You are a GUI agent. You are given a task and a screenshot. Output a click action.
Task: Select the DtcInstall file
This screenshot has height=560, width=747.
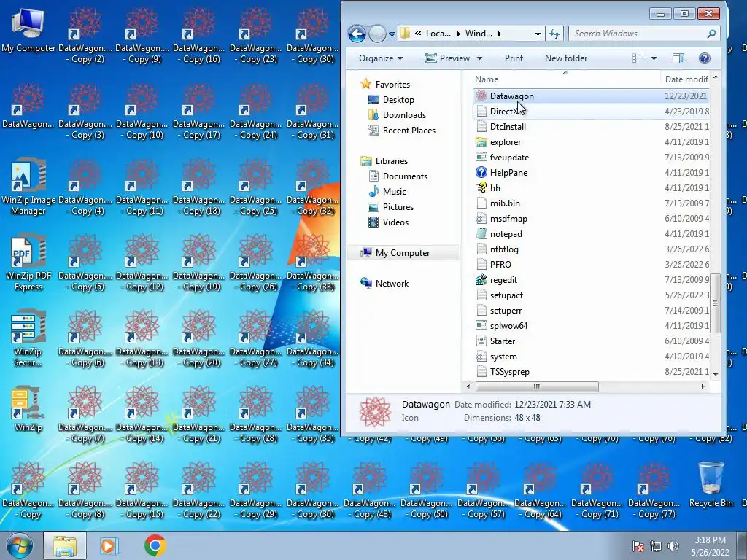(591, 127)
